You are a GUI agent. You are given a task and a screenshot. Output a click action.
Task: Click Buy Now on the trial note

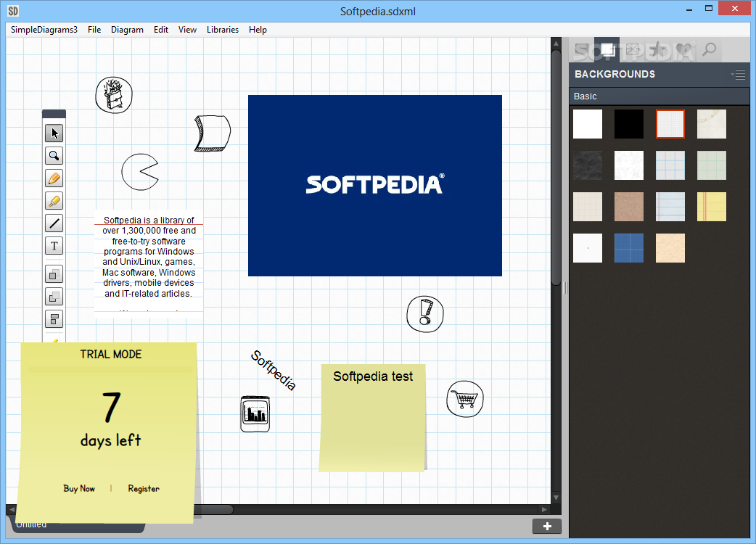coord(79,488)
